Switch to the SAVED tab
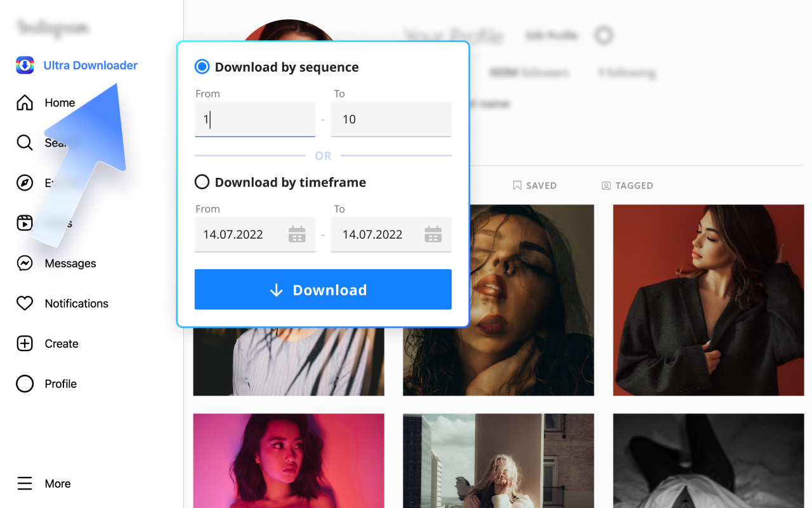The height and width of the screenshot is (508, 812). (x=535, y=185)
